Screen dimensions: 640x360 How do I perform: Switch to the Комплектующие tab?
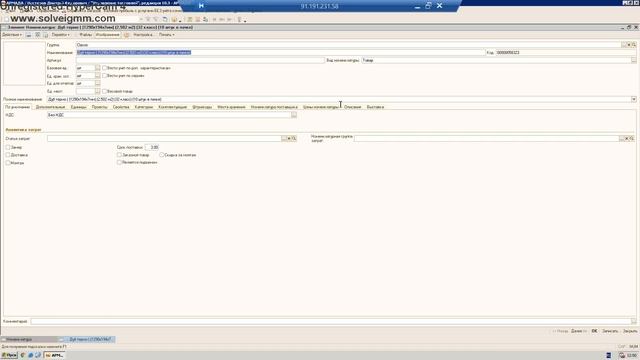click(x=173, y=107)
